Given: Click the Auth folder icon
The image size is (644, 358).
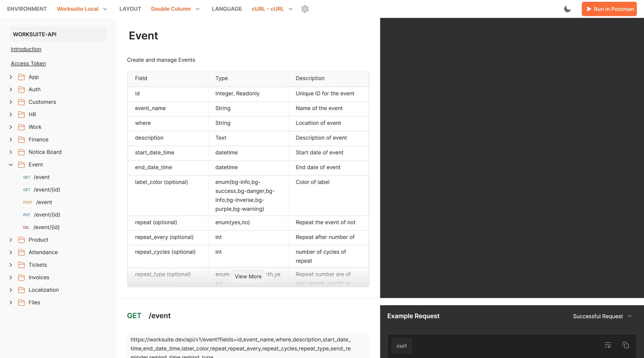Looking at the screenshot, I should 21,89.
